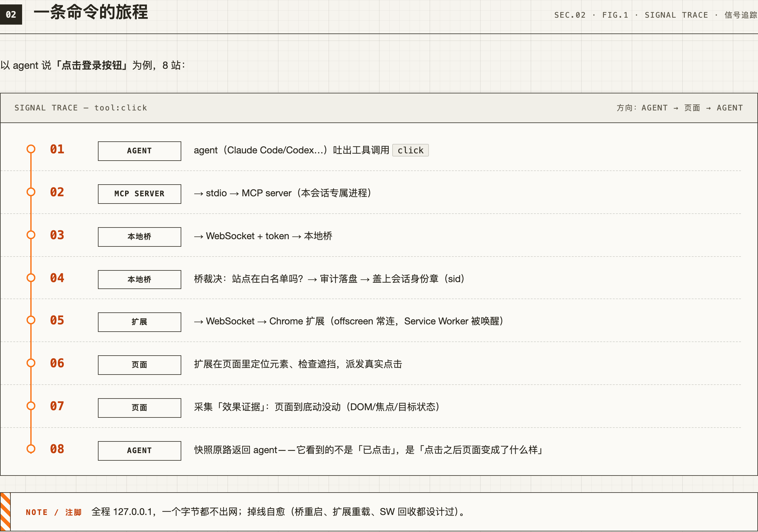Click the direction label 方向: AGENT → 页面 → AGENT

click(680, 108)
